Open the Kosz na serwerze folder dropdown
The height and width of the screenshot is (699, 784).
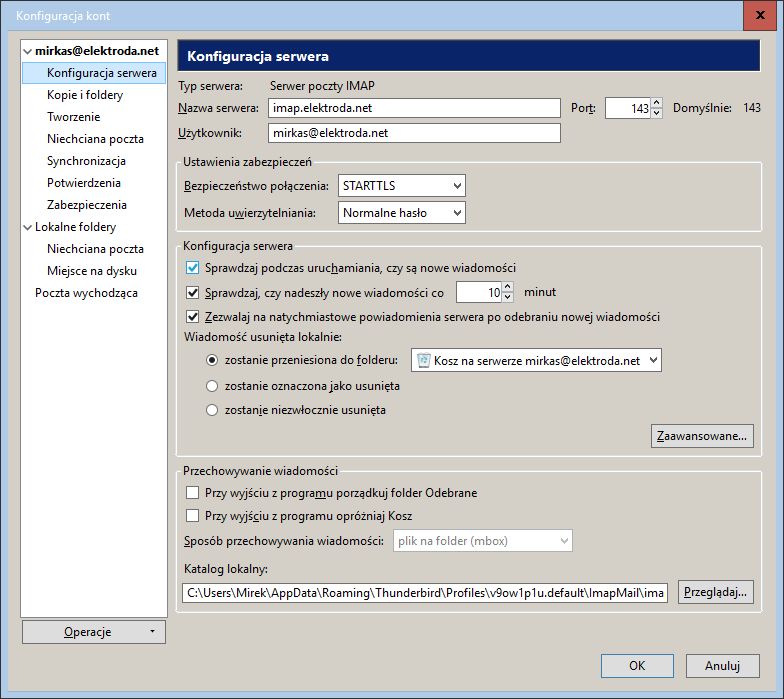pos(536,360)
